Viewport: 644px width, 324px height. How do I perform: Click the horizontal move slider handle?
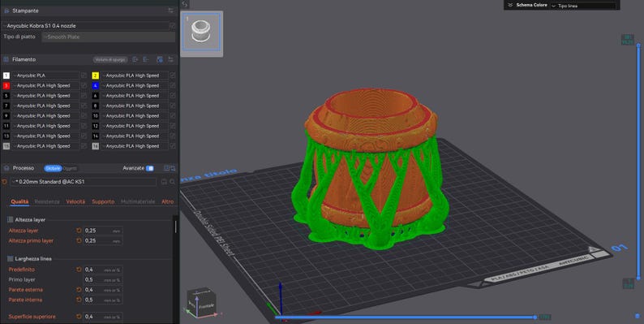tap(535, 317)
